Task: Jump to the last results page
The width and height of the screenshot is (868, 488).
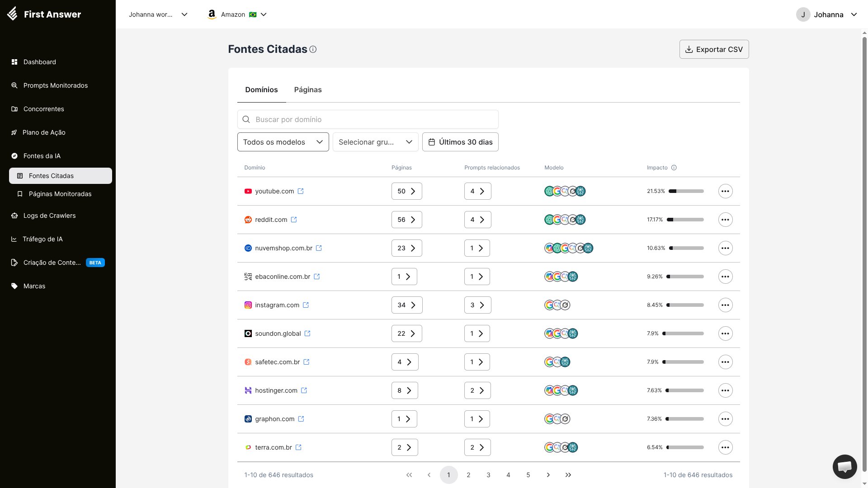Action: tap(568, 475)
